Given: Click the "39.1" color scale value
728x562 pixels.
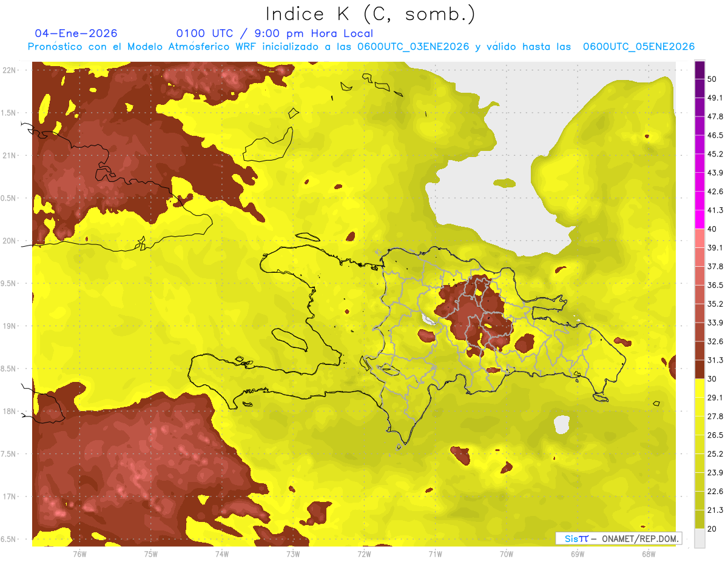Looking at the screenshot, I should tap(715, 247).
